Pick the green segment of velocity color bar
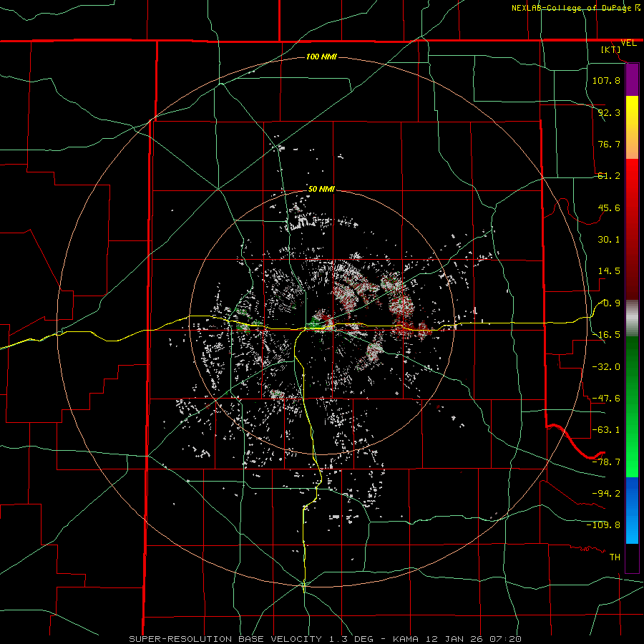This screenshot has height=644, width=644. [632, 406]
